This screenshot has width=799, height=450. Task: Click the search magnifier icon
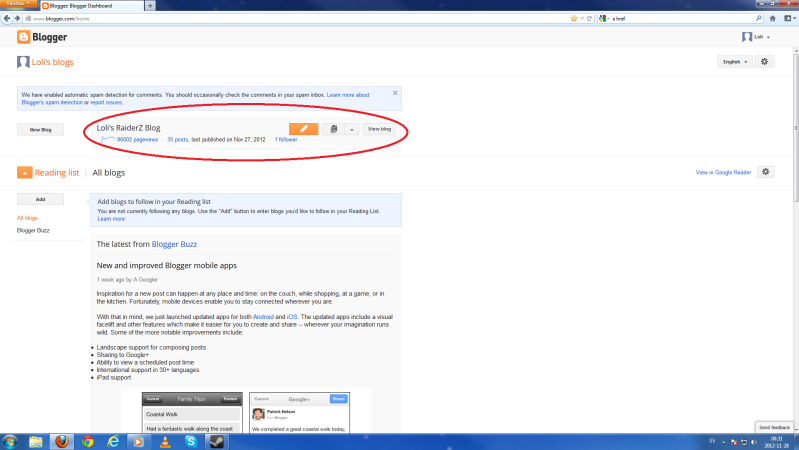(x=759, y=18)
